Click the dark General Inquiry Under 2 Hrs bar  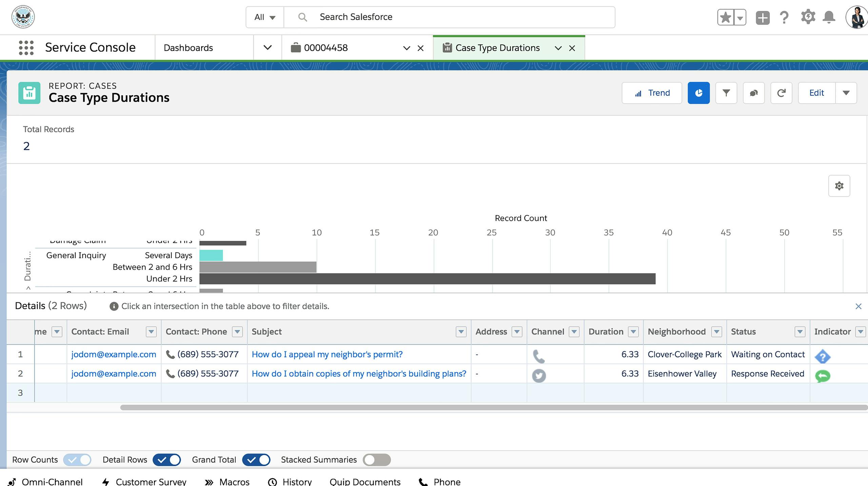point(427,279)
